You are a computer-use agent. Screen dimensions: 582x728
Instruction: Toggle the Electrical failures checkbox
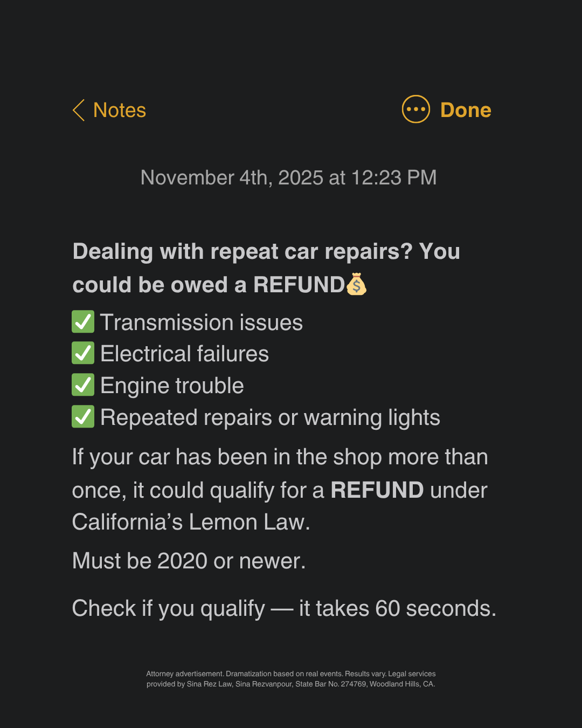pyautogui.click(x=83, y=353)
